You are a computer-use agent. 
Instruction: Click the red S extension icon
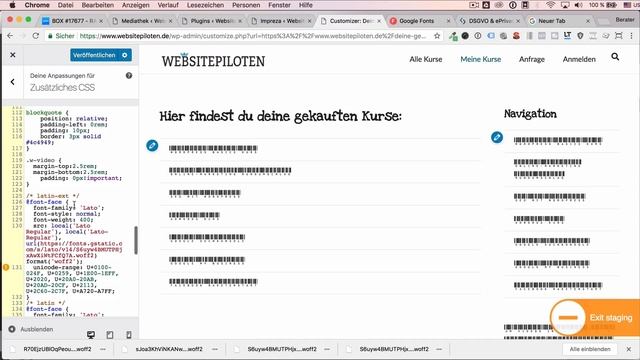(516, 36)
